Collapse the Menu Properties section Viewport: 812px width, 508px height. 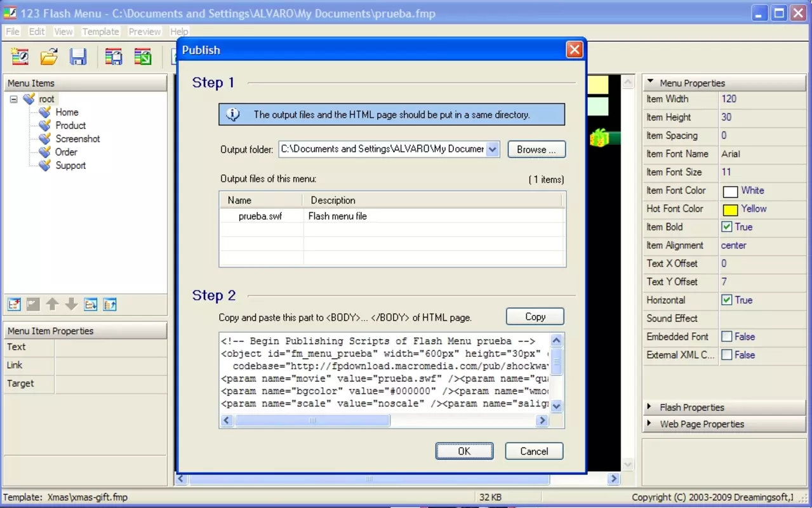click(x=651, y=83)
